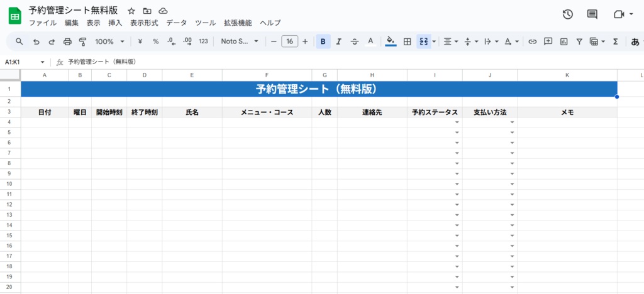This screenshot has height=294, width=644.
Task: Open 予約ステータス dropdown in row 4
Action: 457,122
